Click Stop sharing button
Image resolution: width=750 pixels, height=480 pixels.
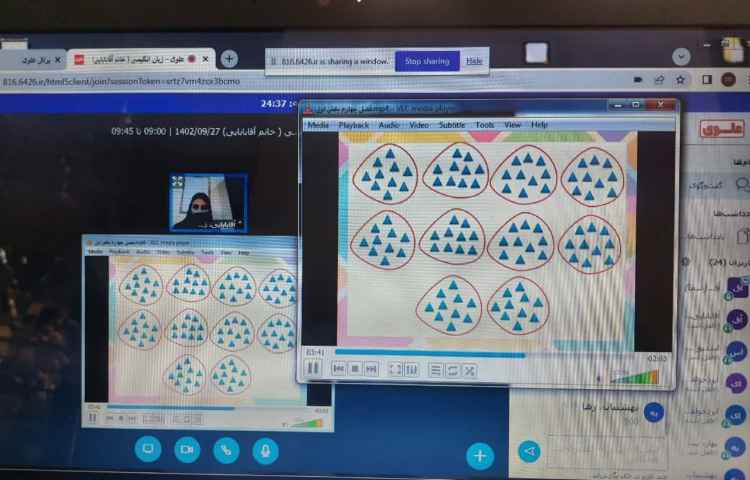[x=427, y=61]
